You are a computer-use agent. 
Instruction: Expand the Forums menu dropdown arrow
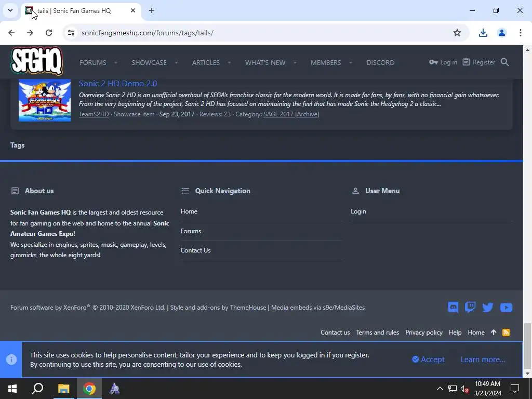pyautogui.click(x=116, y=63)
